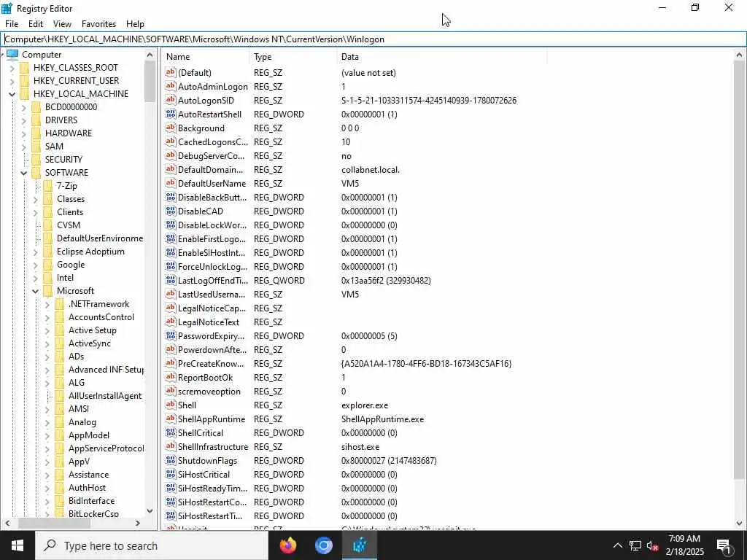This screenshot has height=560, width=747.
Task: Select the AccountsControl key
Action: [x=101, y=317]
